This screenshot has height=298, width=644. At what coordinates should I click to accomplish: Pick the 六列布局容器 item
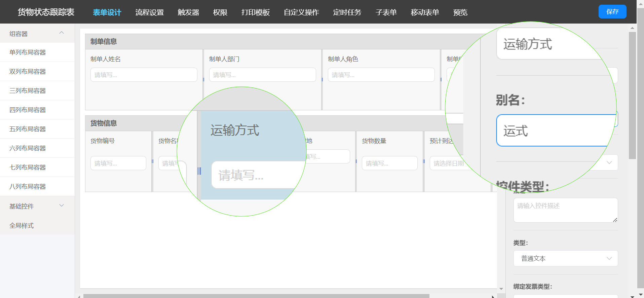point(37,148)
